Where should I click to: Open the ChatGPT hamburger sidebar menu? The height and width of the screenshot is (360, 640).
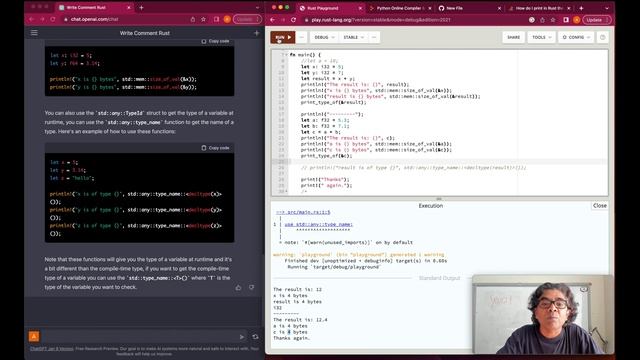(34, 33)
